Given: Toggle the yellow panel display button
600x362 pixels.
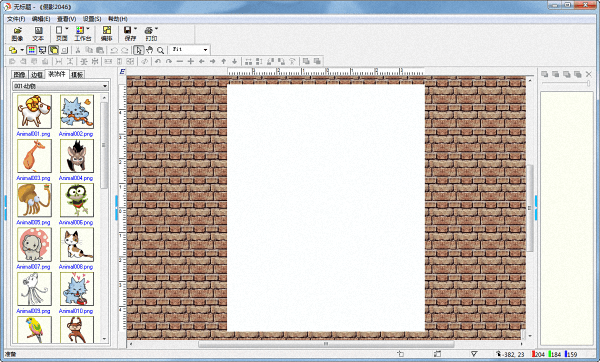Looking at the screenshot, I should tap(54, 50).
